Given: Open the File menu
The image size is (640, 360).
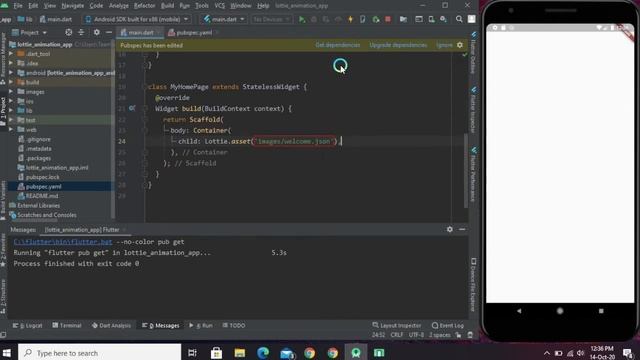Looking at the screenshot, I should [18, 6].
